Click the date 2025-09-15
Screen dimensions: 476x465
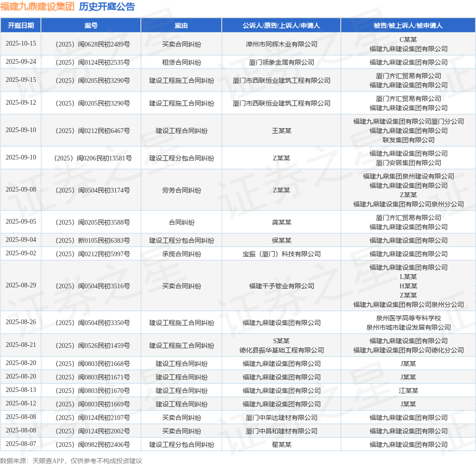(20, 80)
